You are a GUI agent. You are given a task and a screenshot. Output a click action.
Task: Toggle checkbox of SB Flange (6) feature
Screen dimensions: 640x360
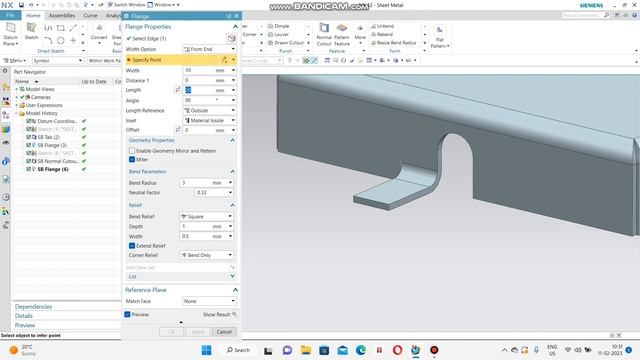tap(29, 169)
